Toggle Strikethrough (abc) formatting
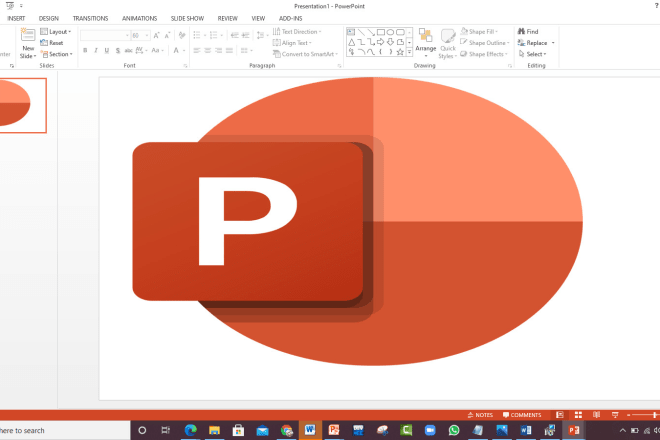The width and height of the screenshot is (660, 440). (128, 51)
